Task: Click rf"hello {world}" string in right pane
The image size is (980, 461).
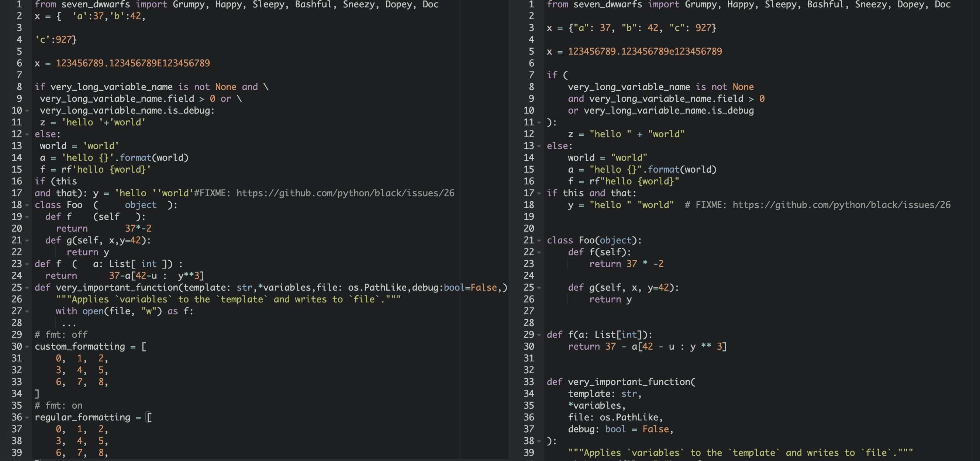Action: tap(634, 181)
